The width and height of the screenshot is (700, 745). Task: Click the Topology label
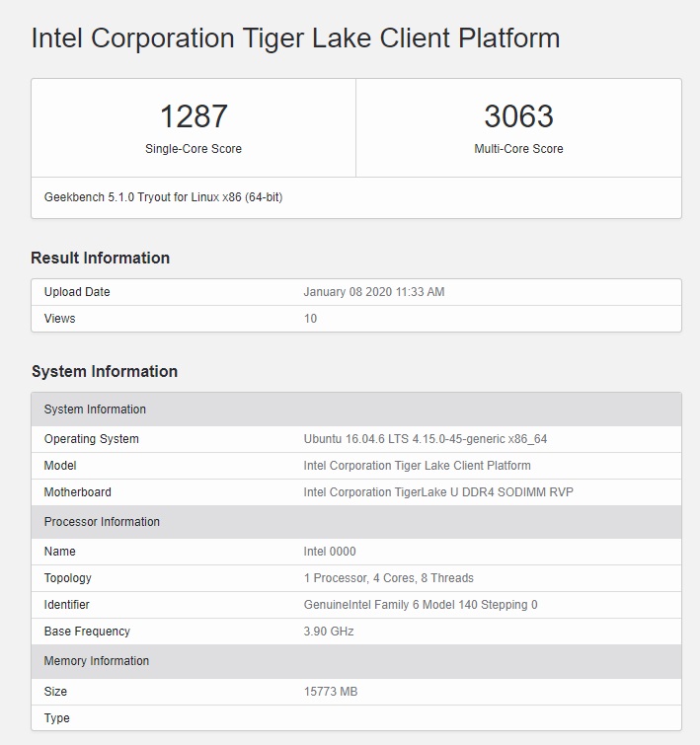(x=67, y=578)
